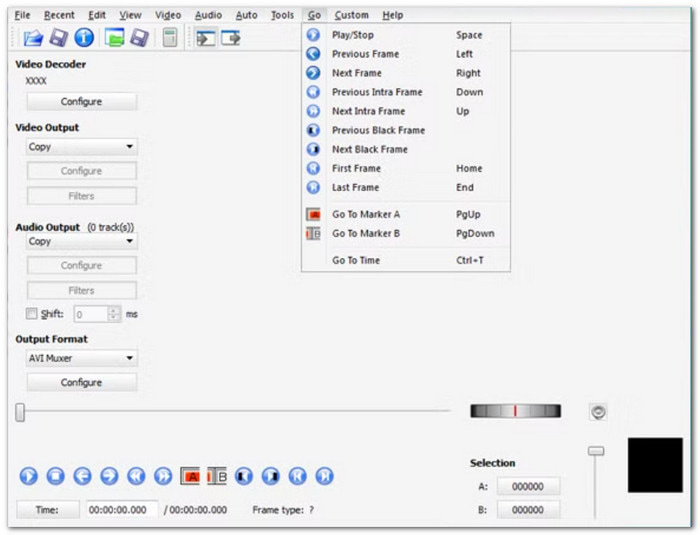Select Previous Black Frame menu entry
This screenshot has width=700, height=535.
click(406, 130)
